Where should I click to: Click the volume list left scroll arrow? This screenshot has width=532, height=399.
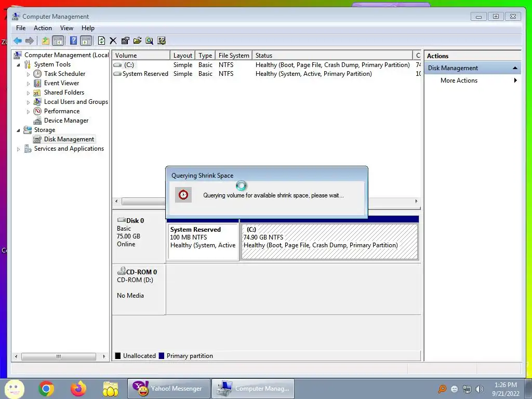pos(116,201)
